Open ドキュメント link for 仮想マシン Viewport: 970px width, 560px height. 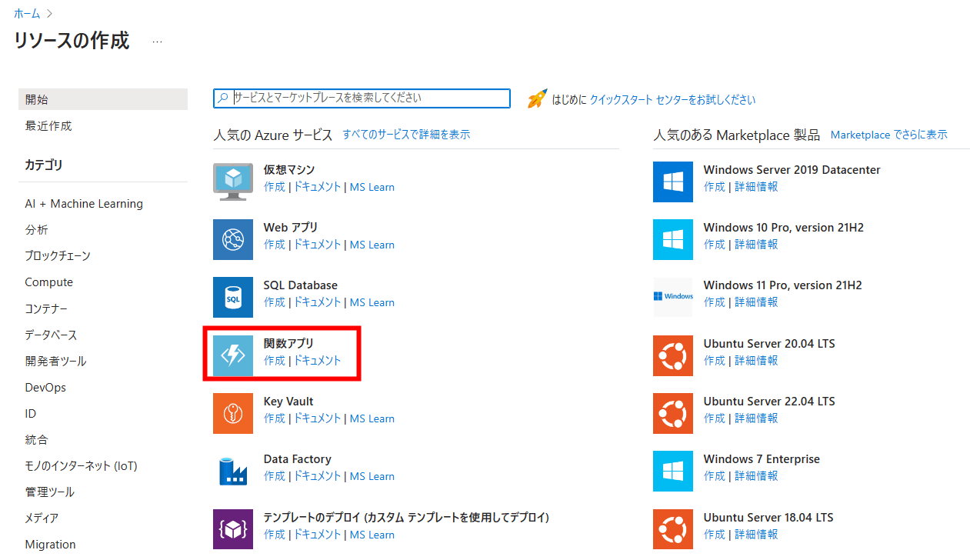coord(318,187)
